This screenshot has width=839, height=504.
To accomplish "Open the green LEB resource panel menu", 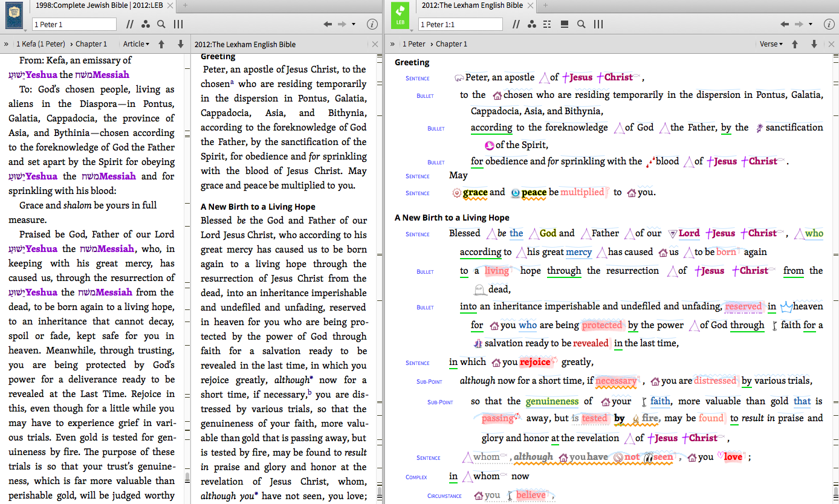I will tap(400, 16).
